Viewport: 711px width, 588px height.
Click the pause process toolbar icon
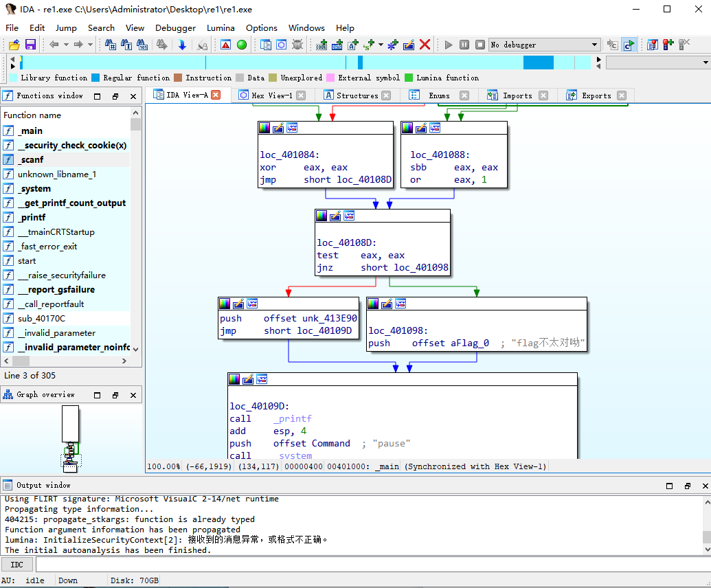click(x=464, y=45)
